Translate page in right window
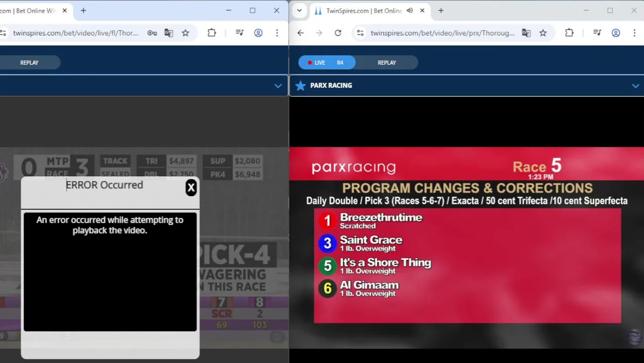 point(526,33)
